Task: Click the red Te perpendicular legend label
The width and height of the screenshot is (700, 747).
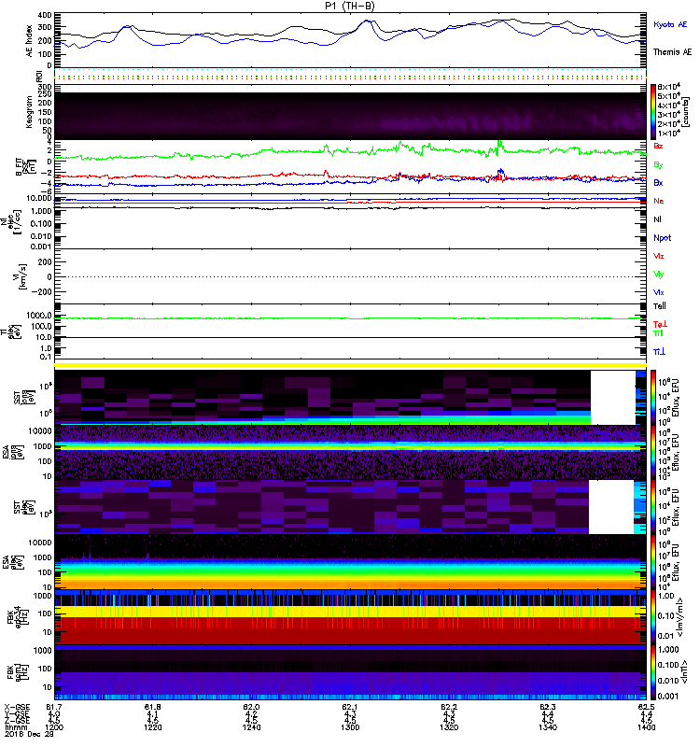Action: [x=660, y=324]
